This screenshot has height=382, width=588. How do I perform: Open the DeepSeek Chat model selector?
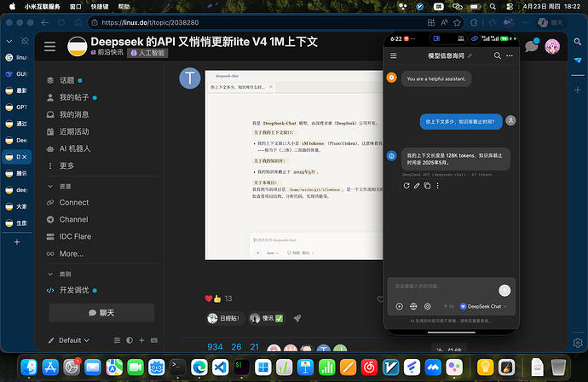(x=483, y=307)
